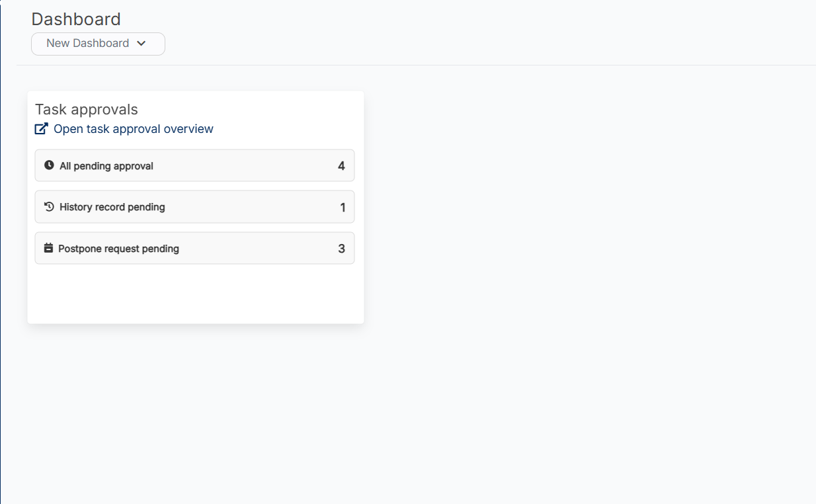Click the Task approvals widget title
The image size is (816, 504).
[87, 110]
